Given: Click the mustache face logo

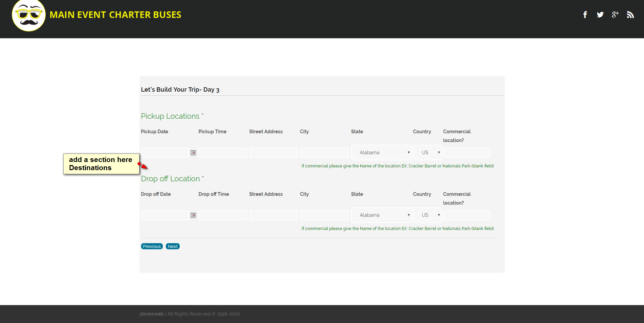Looking at the screenshot, I should 29,16.
